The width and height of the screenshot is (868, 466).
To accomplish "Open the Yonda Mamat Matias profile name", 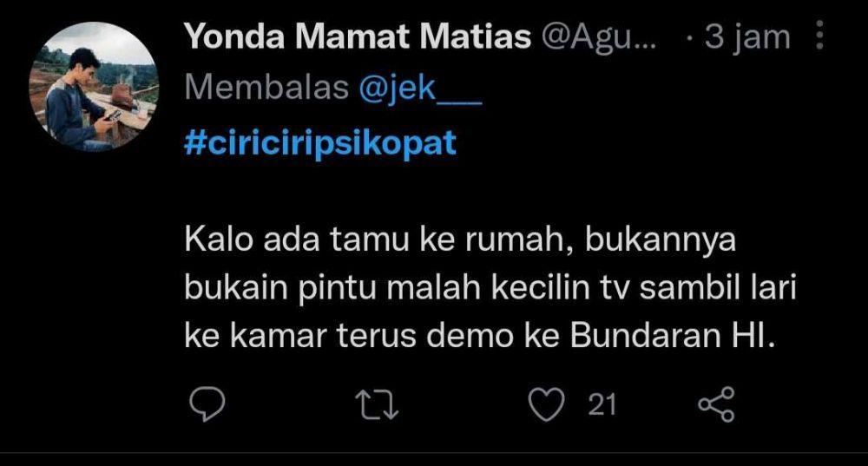I will tap(357, 36).
